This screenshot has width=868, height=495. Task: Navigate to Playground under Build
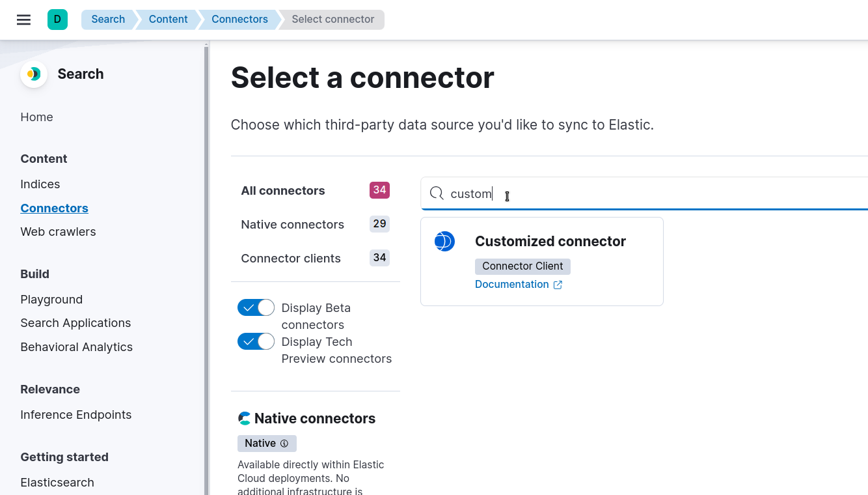point(51,299)
